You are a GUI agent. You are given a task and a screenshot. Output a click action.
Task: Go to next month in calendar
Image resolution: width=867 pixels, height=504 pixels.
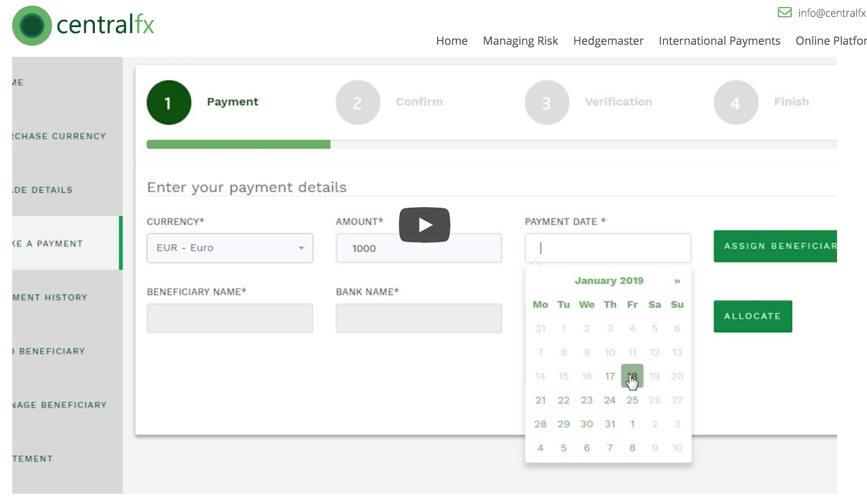(x=677, y=281)
